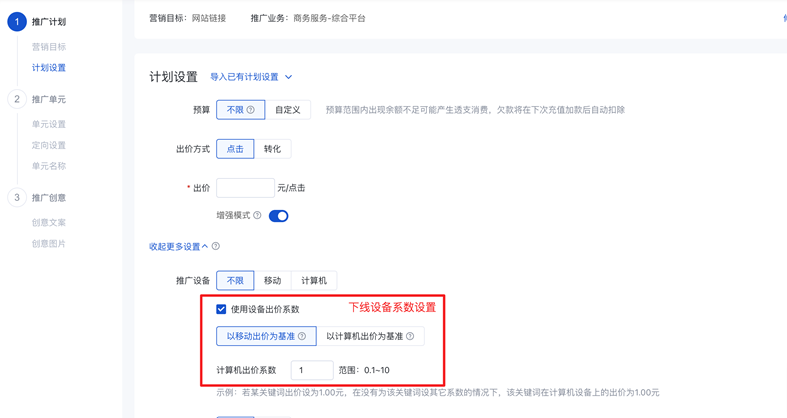Select 计算机 as promotion device
The height and width of the screenshot is (418, 787).
(314, 281)
